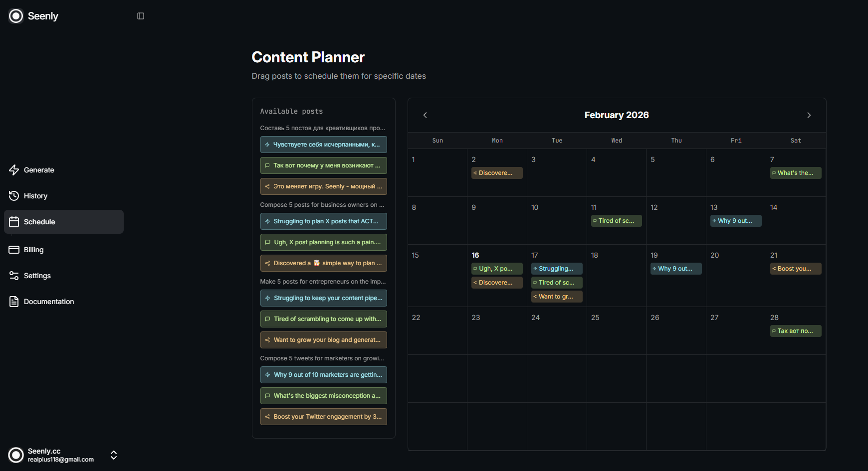Open History using the clock icon

tap(14, 196)
